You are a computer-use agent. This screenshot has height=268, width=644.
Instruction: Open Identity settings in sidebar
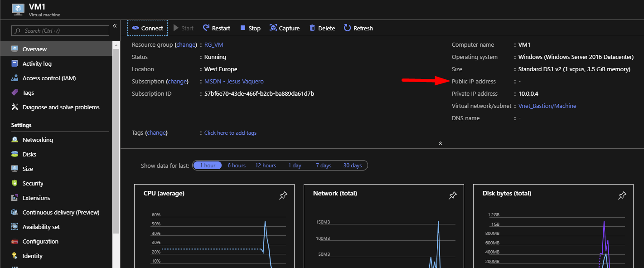click(31, 256)
